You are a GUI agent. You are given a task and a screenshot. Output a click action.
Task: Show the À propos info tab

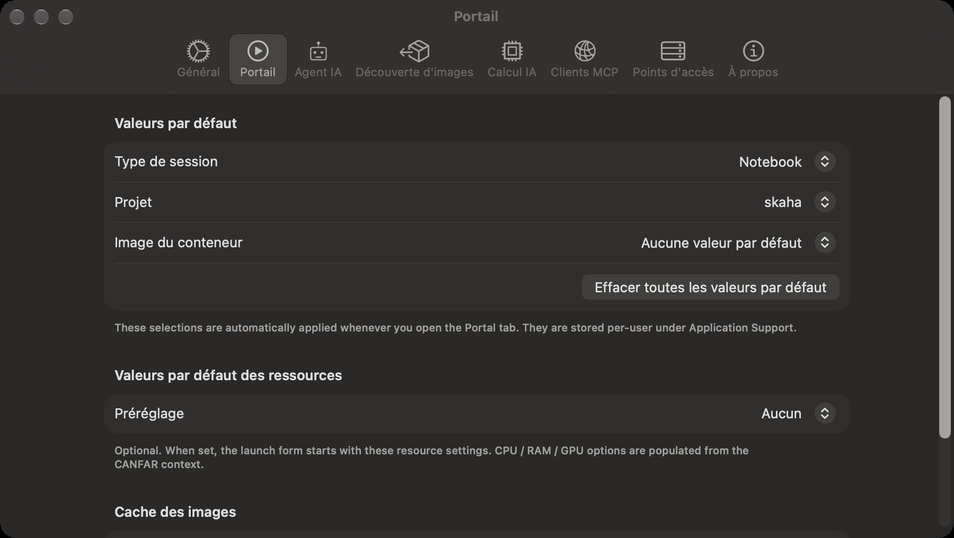(x=753, y=59)
